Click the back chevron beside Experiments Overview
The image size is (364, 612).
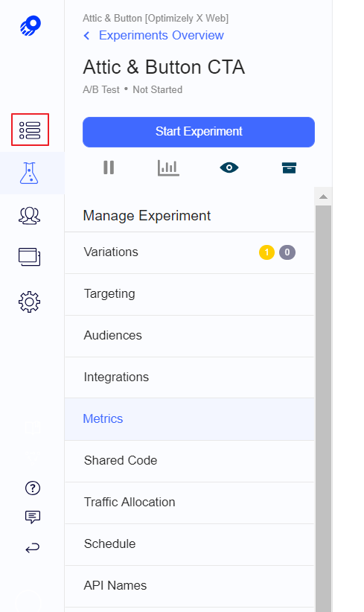[86, 36]
